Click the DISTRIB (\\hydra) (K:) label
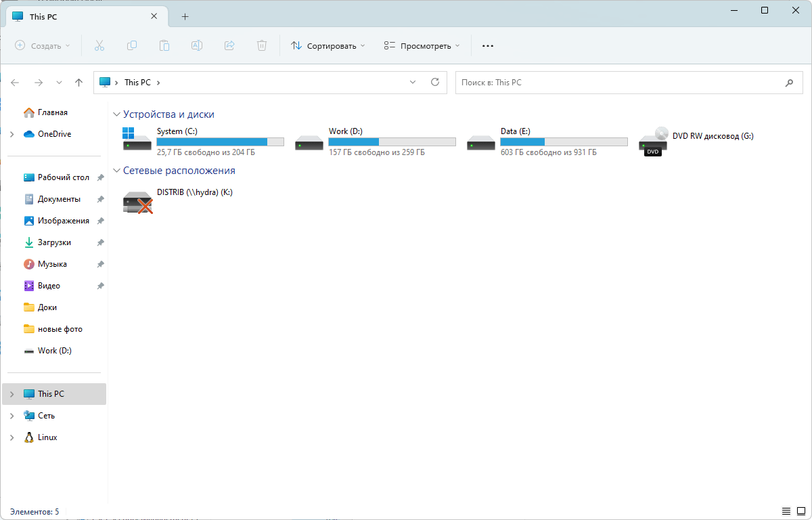 [x=195, y=192]
